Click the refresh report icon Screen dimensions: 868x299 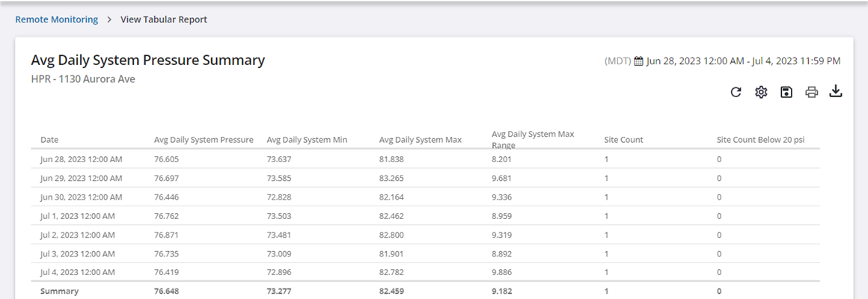[x=736, y=92]
